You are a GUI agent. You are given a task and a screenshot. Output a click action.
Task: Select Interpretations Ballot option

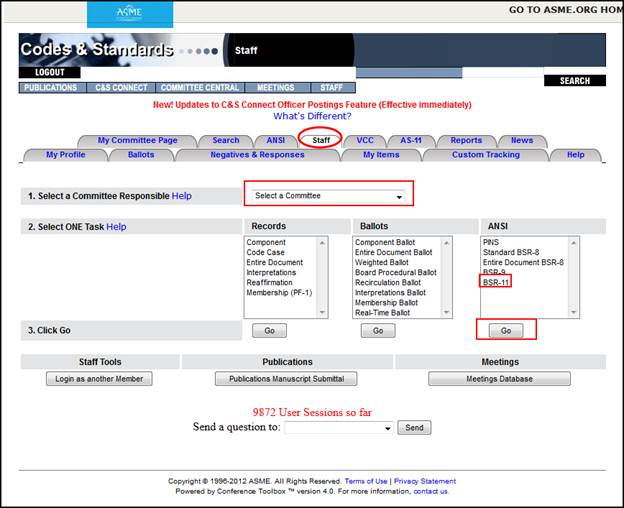390,293
